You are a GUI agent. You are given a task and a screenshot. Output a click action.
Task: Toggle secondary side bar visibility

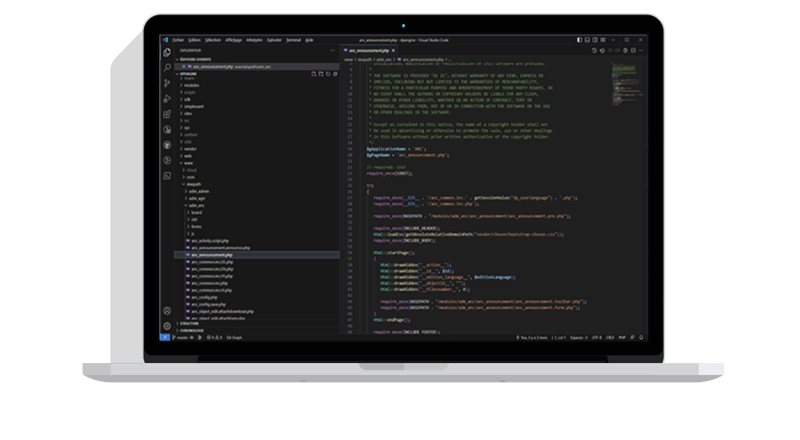pos(595,40)
